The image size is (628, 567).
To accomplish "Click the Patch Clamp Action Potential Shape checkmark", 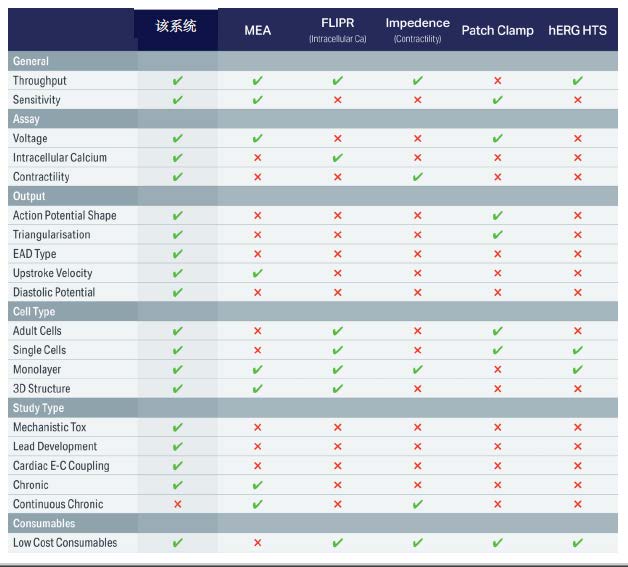I will [x=497, y=215].
